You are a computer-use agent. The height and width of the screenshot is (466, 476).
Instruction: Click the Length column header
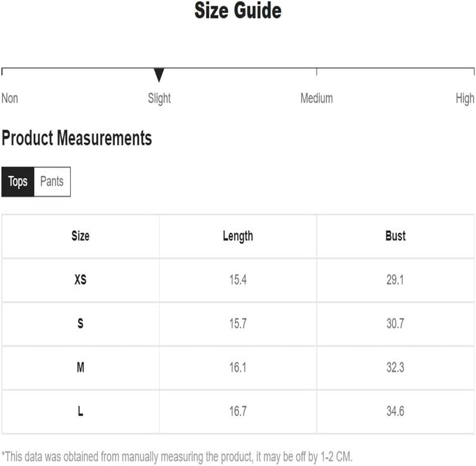coord(238,237)
